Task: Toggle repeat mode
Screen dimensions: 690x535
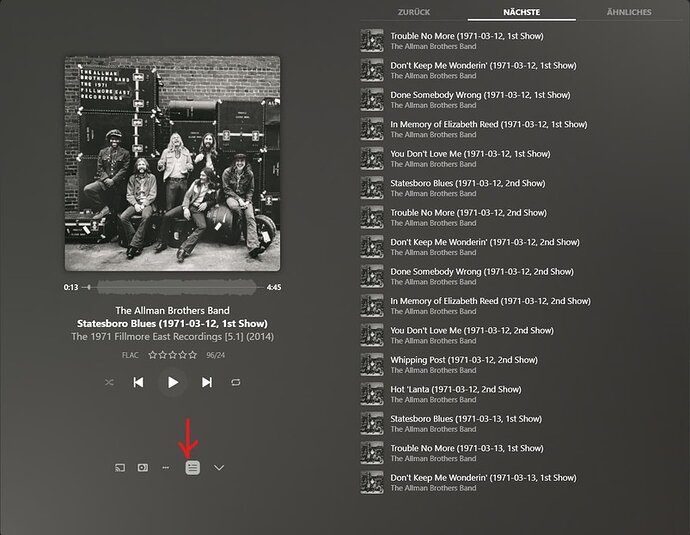Action: pos(236,382)
